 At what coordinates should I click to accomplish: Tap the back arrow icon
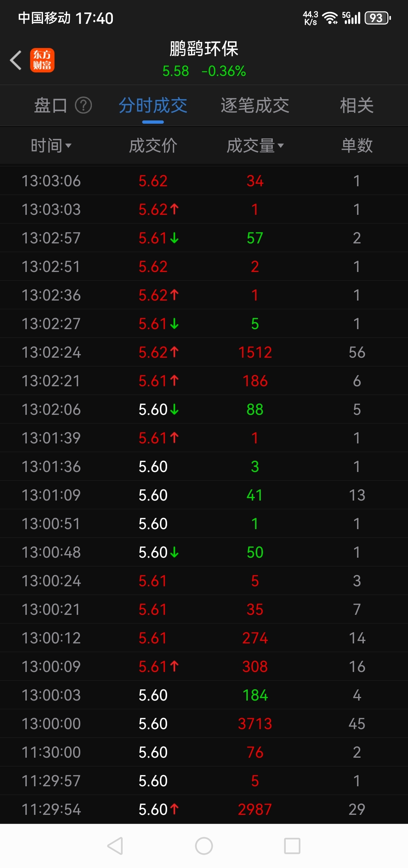click(16, 60)
